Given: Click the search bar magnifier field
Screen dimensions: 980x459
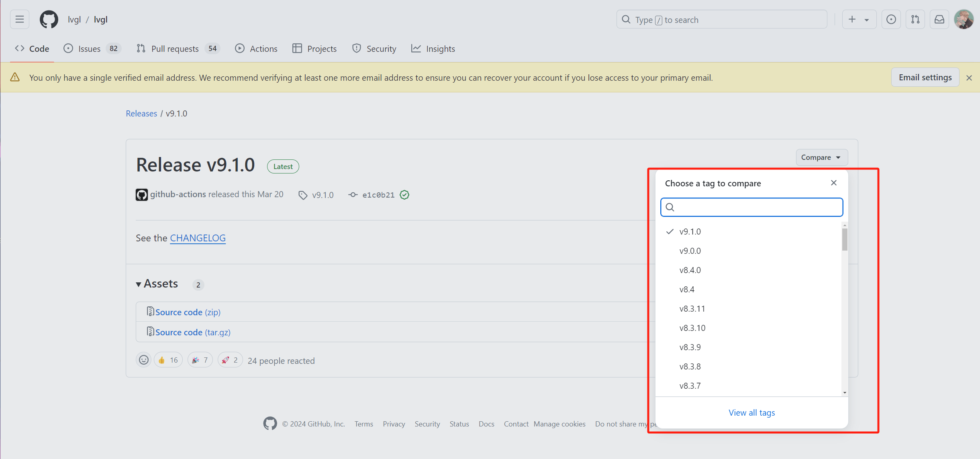Looking at the screenshot, I should click(x=722, y=19).
